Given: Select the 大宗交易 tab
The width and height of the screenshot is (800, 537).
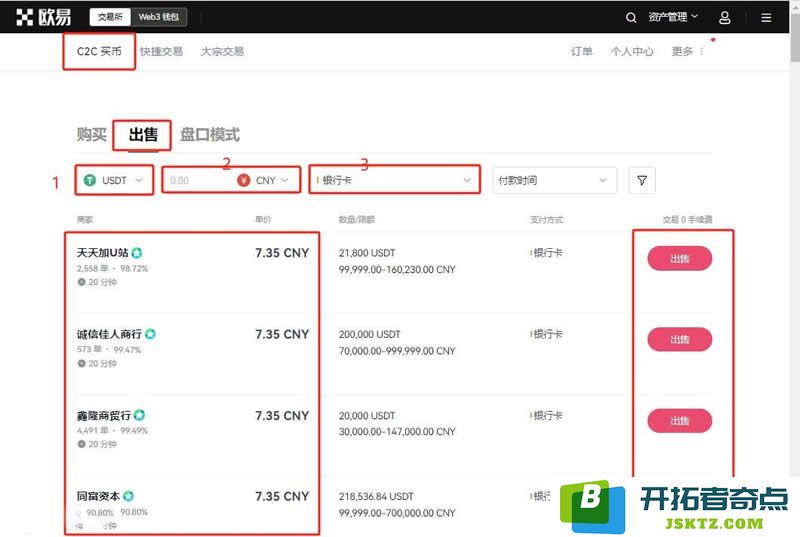Looking at the screenshot, I should (222, 52).
